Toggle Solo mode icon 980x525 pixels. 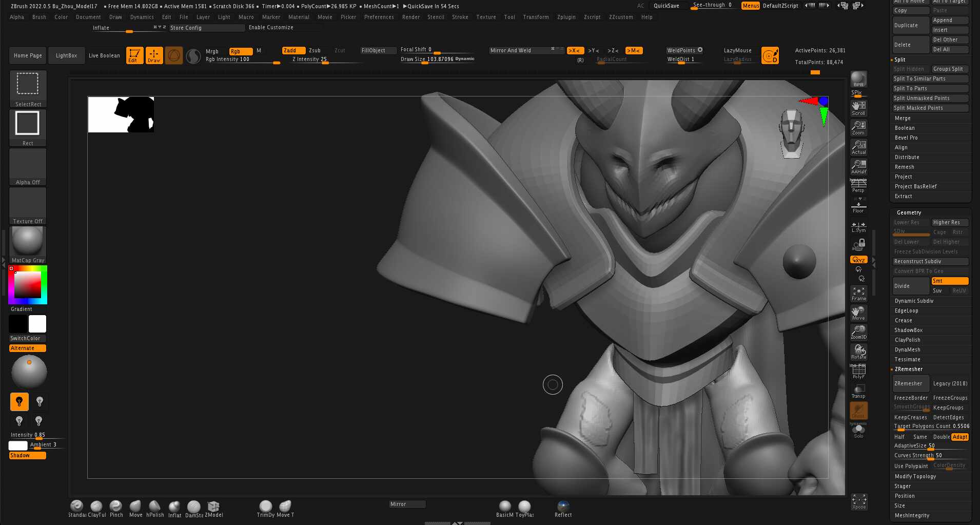coord(858,431)
